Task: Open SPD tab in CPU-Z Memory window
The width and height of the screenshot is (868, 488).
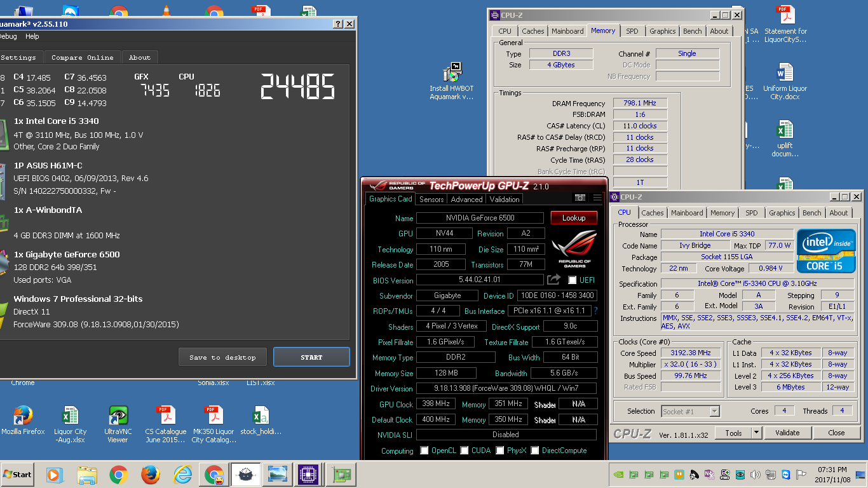Action: [x=632, y=31]
